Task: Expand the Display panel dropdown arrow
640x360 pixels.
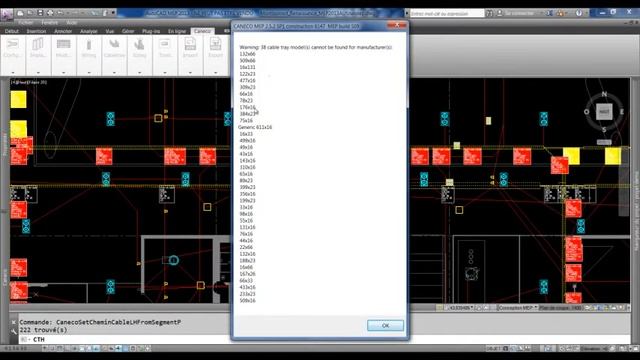Action: (x=38, y=73)
